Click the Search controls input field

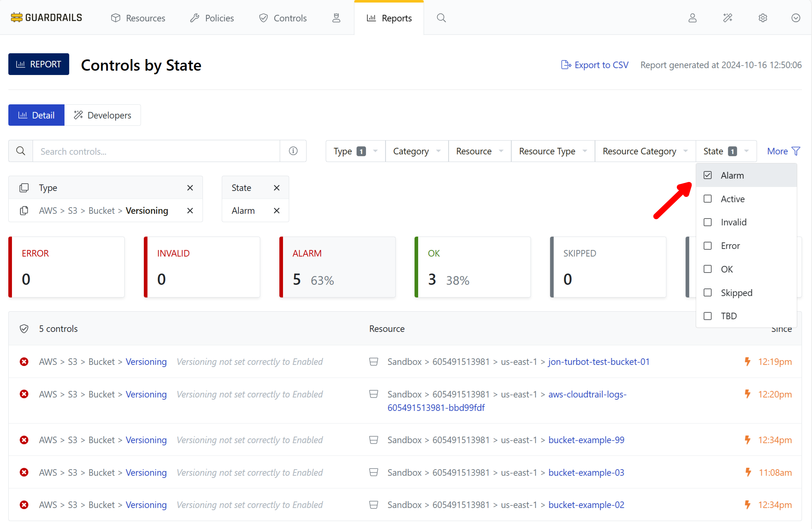click(x=156, y=151)
